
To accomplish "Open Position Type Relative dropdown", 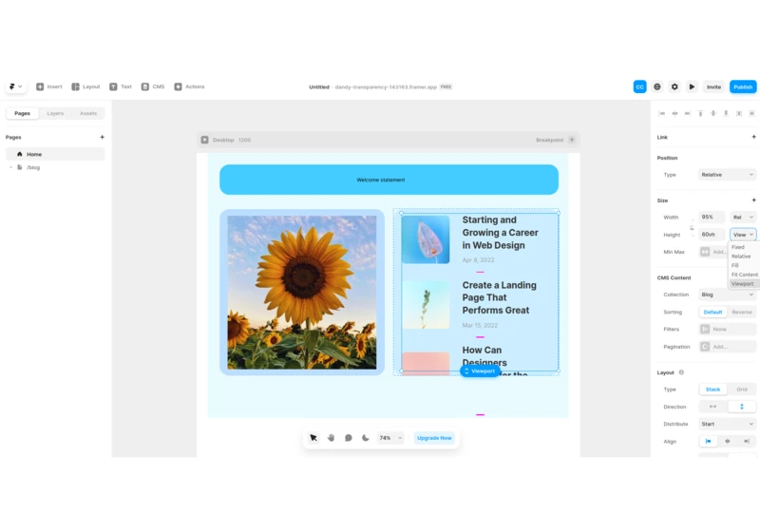I will (x=727, y=175).
